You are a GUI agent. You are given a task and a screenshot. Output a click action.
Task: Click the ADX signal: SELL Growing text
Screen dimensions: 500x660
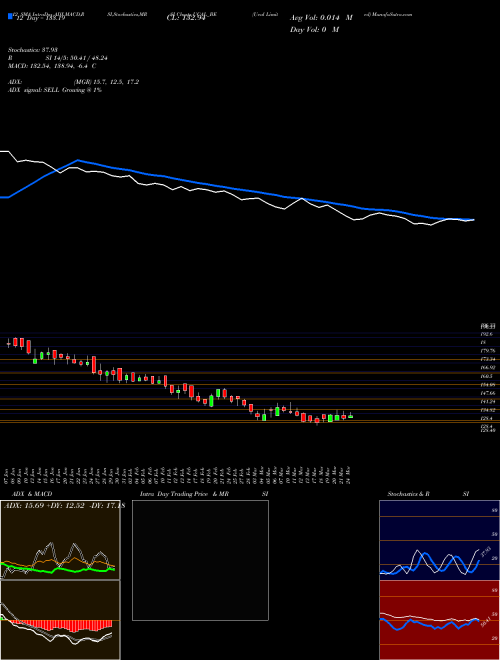[55, 90]
